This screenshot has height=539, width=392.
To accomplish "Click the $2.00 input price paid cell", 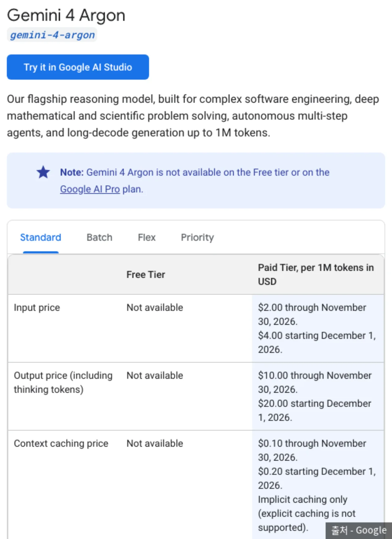I will click(x=318, y=328).
